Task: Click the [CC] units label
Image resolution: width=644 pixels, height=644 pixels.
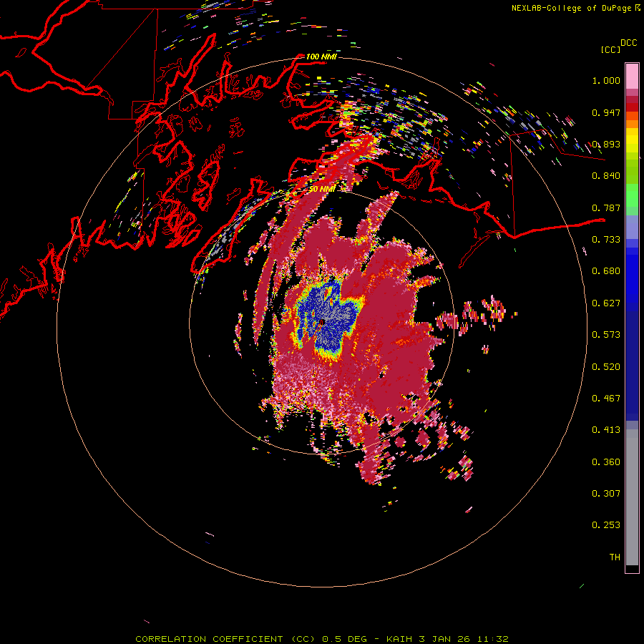Action: (610, 49)
